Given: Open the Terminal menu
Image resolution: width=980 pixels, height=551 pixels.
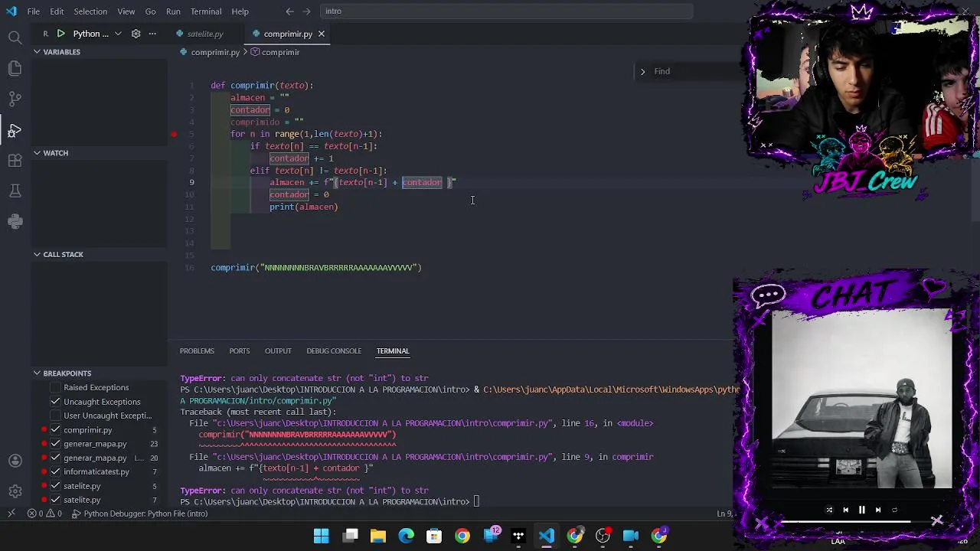Looking at the screenshot, I should (x=206, y=11).
